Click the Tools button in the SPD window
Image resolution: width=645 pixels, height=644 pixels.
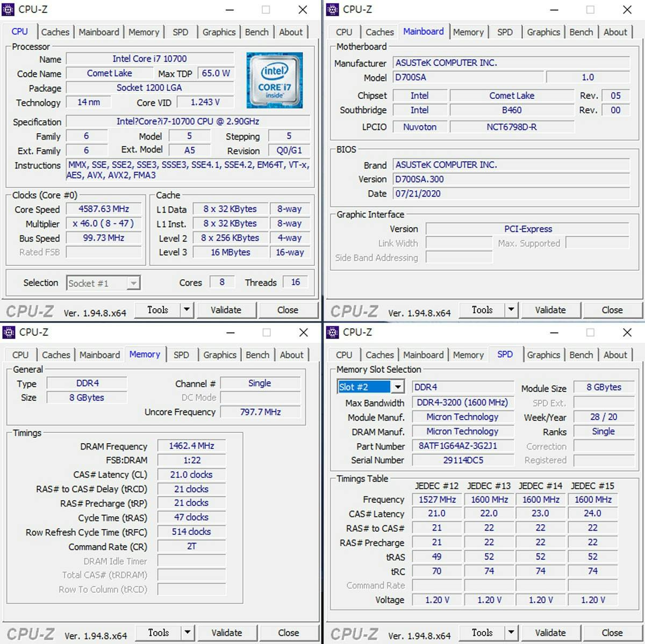482,632
